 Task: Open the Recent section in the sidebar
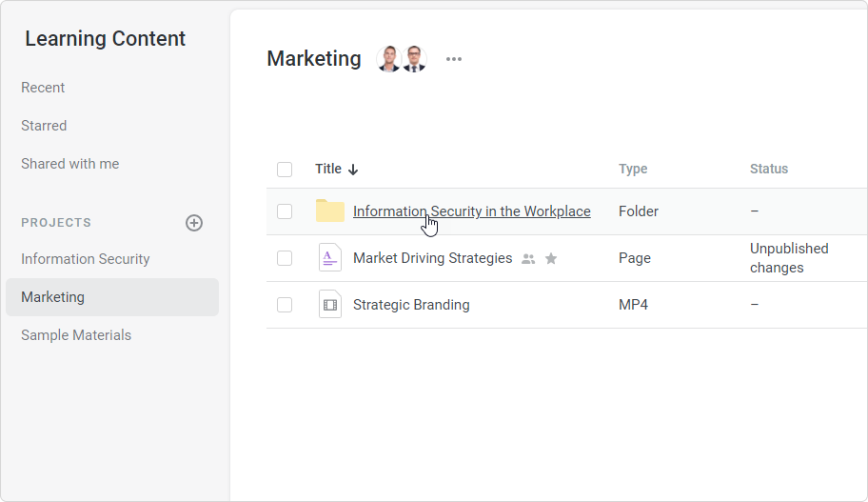(x=43, y=88)
